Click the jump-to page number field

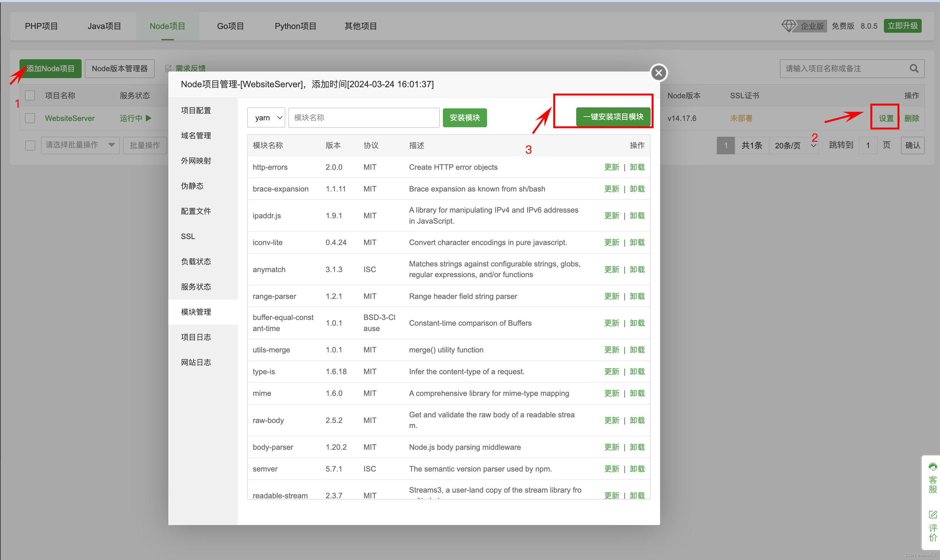(x=868, y=145)
